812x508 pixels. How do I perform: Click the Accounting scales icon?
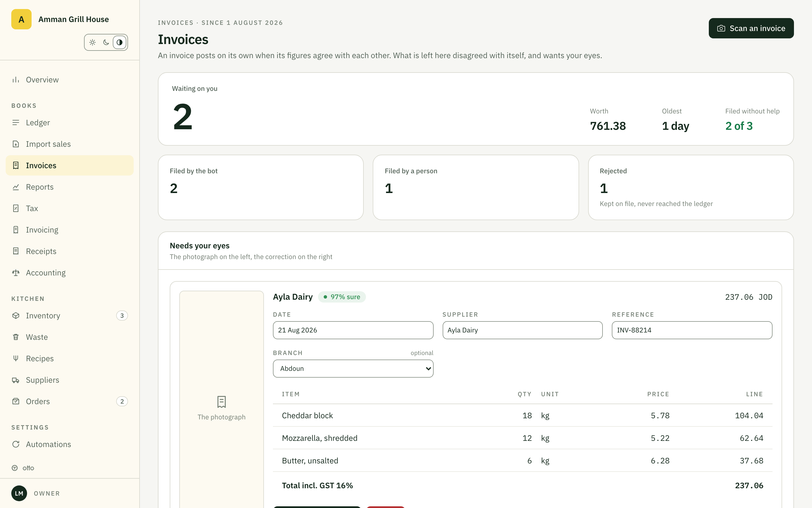[16, 273]
